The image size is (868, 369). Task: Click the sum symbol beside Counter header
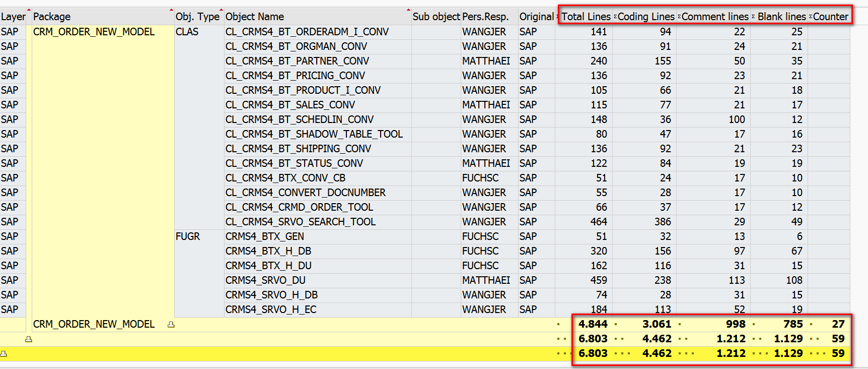pos(811,17)
